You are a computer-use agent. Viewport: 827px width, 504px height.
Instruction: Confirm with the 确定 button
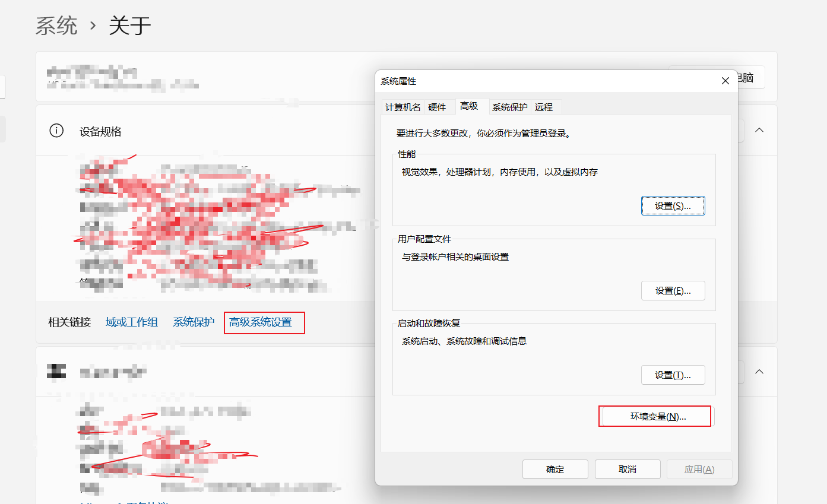(555, 469)
